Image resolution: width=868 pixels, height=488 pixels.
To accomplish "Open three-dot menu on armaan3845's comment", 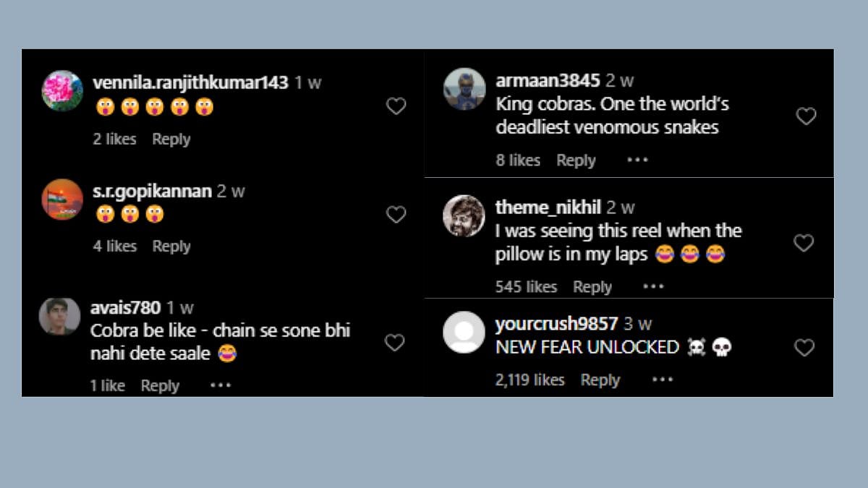I will (637, 160).
